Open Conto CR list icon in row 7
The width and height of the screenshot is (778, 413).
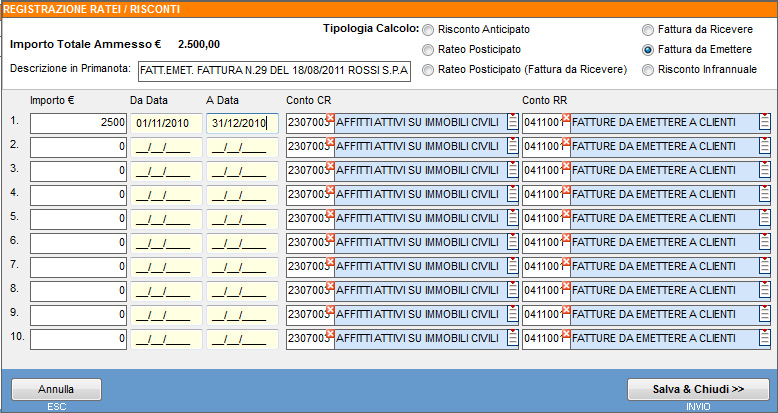coord(512,267)
